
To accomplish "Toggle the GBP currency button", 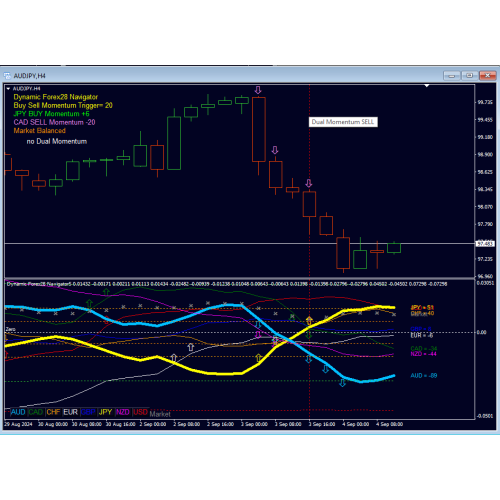I will pyautogui.click(x=88, y=412).
